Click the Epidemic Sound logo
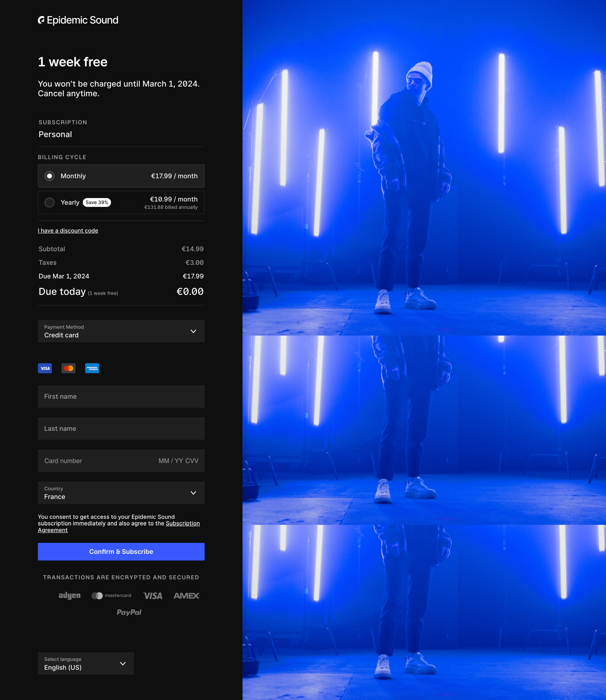Image resolution: width=606 pixels, height=700 pixels. tap(78, 20)
